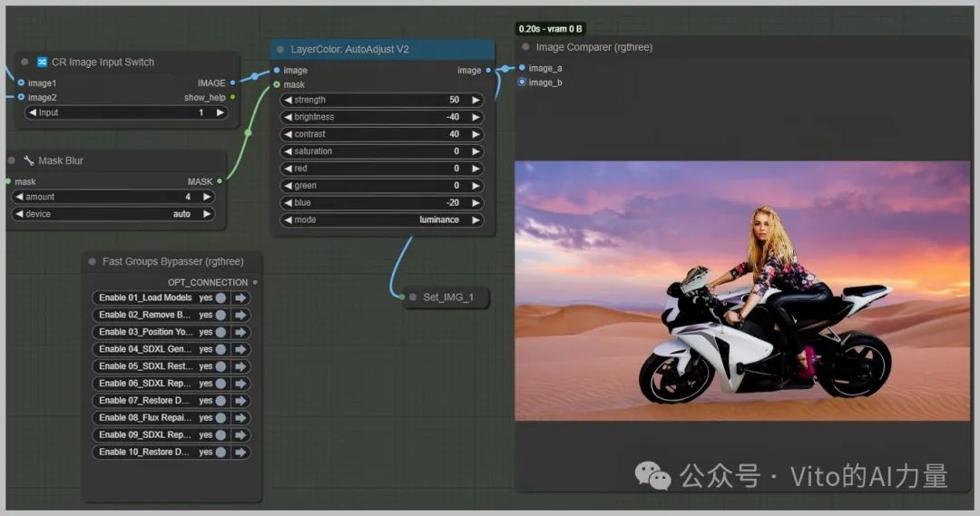Viewport: 980px width, 516px height.
Task: Jump to group 03_Position Yo... arrow
Action: (240, 332)
